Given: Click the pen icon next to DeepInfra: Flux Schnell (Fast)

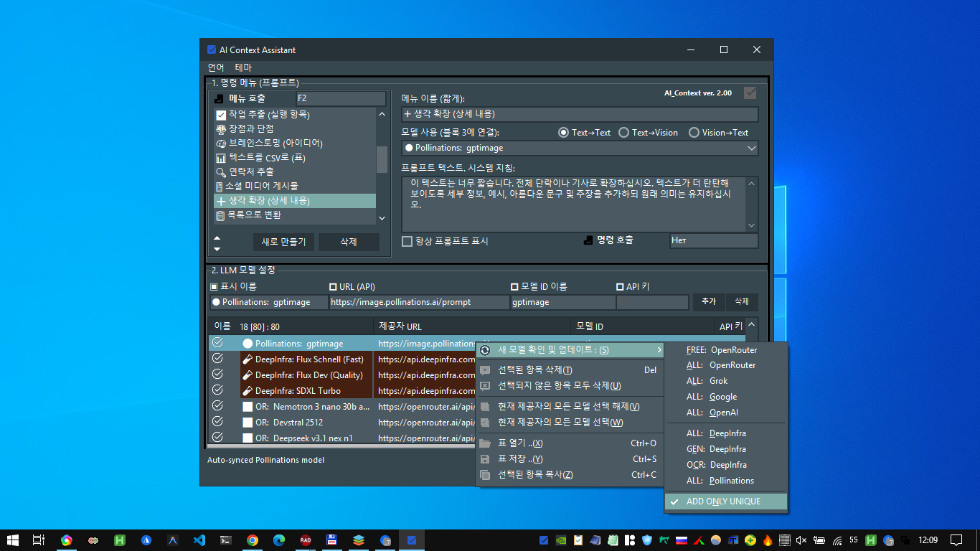Looking at the screenshot, I should click(248, 359).
